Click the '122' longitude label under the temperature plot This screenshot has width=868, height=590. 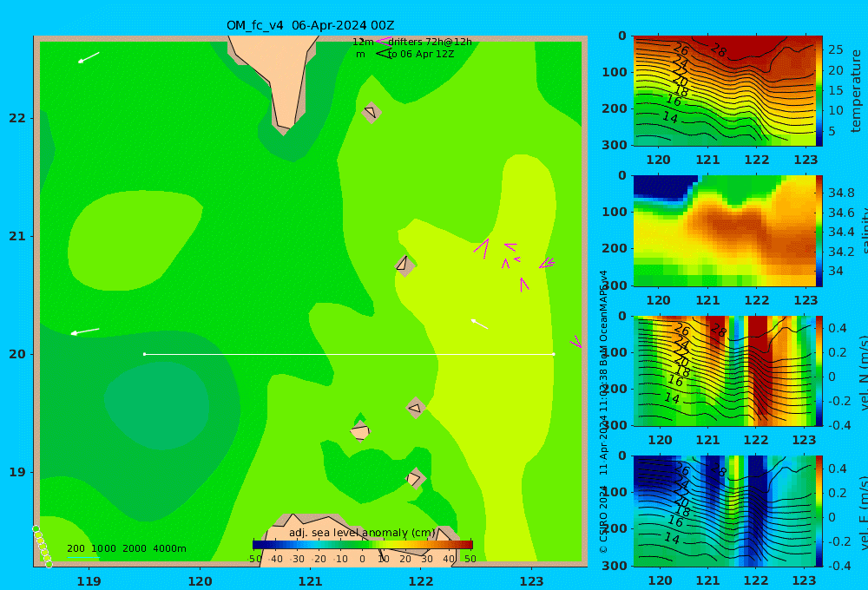coord(757,160)
